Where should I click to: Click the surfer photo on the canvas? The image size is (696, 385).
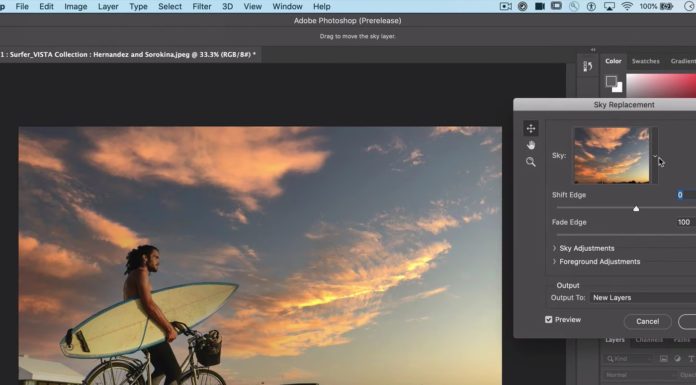260,256
